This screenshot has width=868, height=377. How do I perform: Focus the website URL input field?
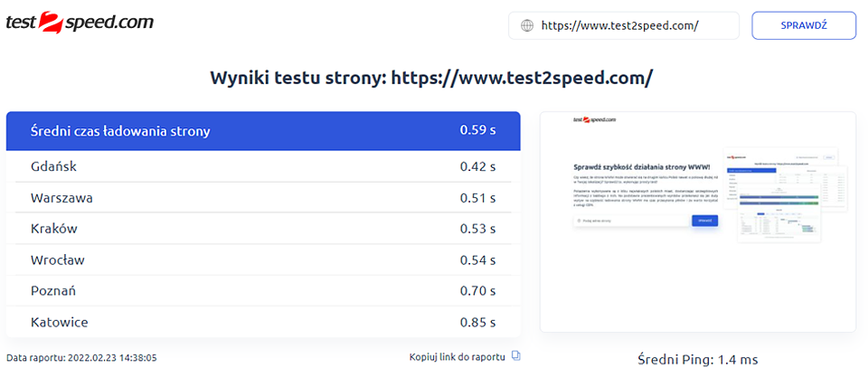point(633,25)
